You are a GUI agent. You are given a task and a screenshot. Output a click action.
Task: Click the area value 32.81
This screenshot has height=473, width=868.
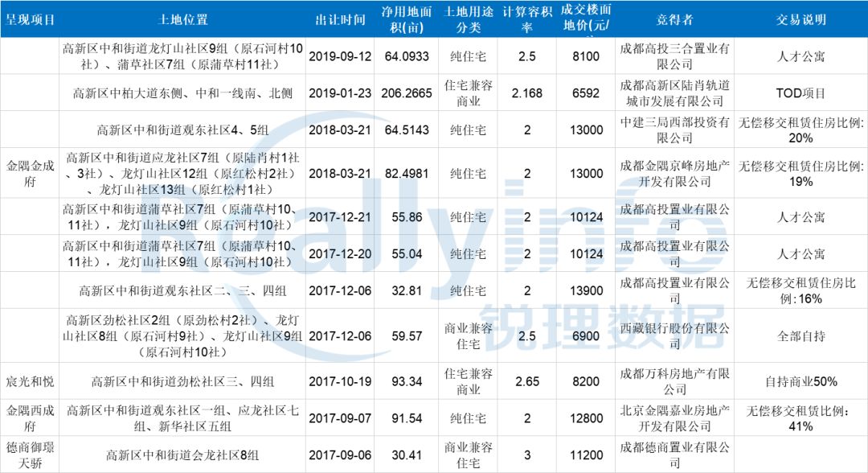tap(407, 290)
